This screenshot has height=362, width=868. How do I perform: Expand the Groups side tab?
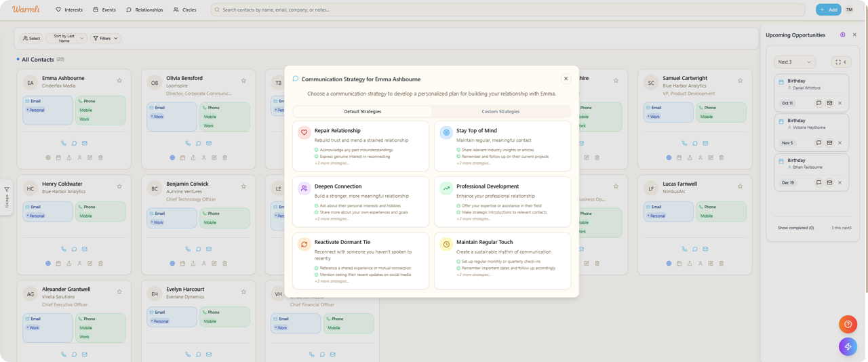click(x=7, y=197)
